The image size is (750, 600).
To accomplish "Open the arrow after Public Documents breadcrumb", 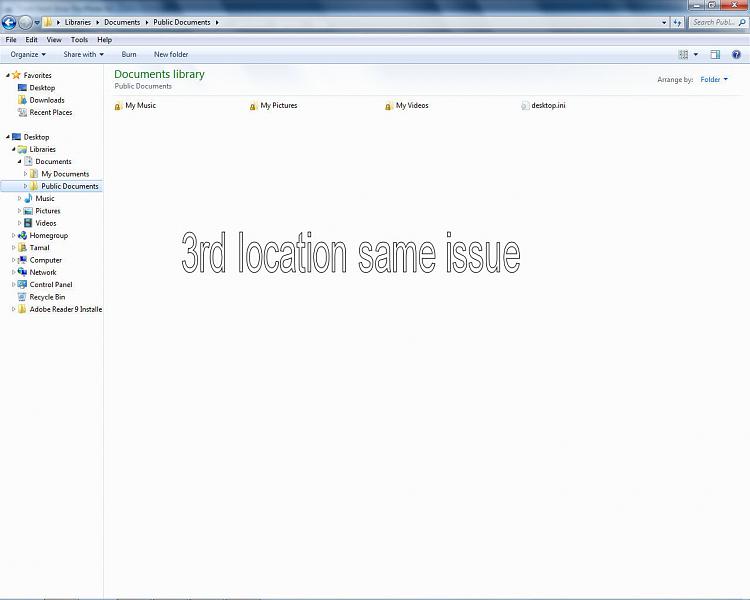I will pyautogui.click(x=217, y=22).
